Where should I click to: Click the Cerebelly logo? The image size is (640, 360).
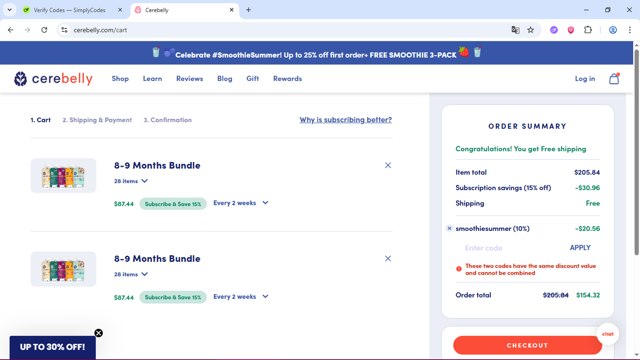(x=53, y=79)
